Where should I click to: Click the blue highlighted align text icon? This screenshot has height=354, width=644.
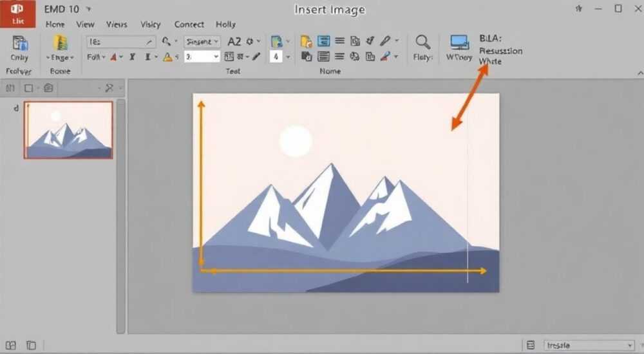coord(324,41)
